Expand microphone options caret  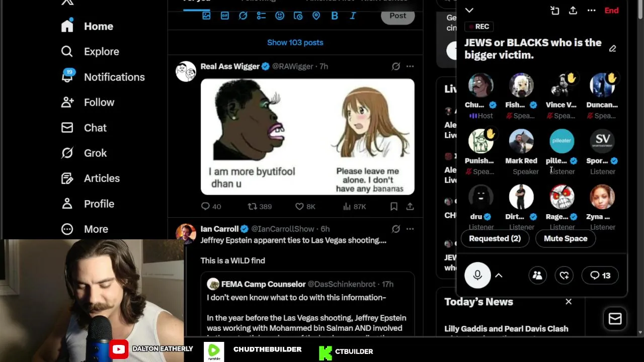[x=499, y=276]
